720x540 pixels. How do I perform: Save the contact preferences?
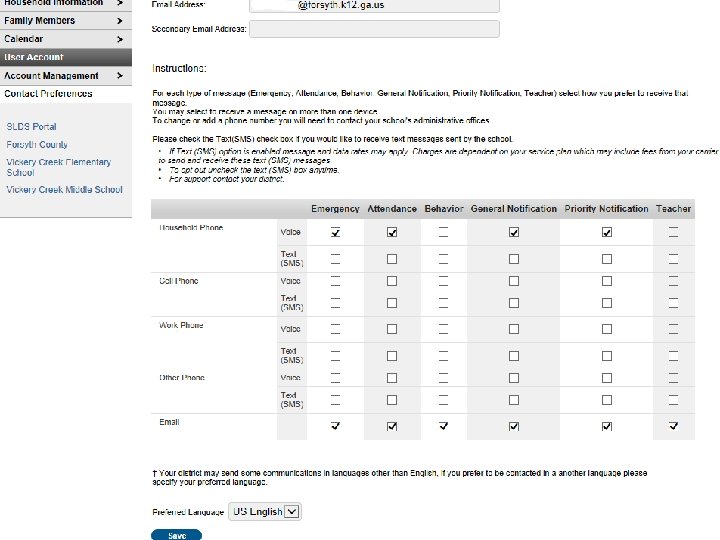tap(176, 535)
